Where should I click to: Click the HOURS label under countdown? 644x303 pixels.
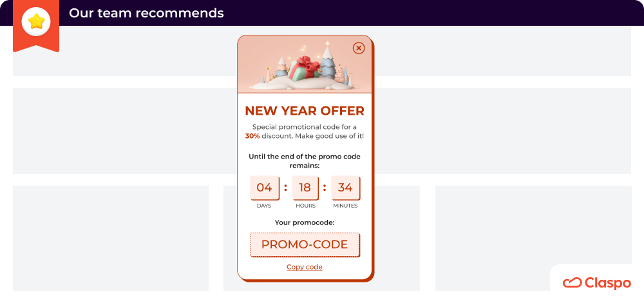point(305,206)
